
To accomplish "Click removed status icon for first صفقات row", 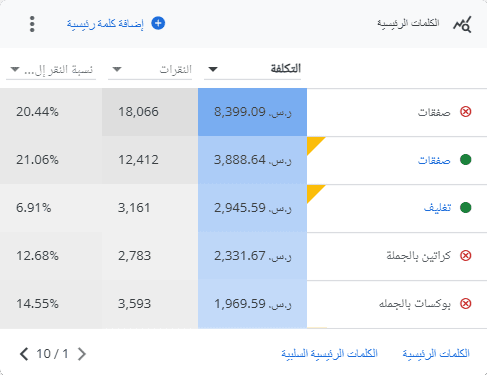I will pyautogui.click(x=465, y=112).
